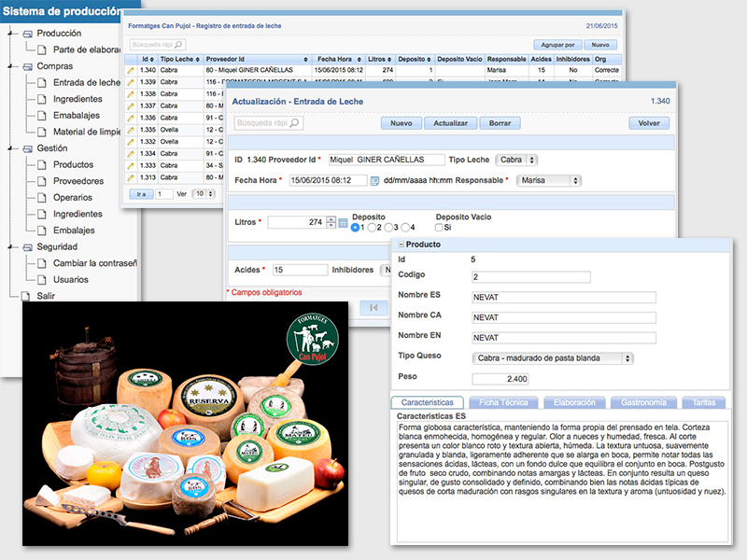The height and width of the screenshot is (560, 747).
Task: Open Tipo Leche Cabra dropdown
Action: 516,160
